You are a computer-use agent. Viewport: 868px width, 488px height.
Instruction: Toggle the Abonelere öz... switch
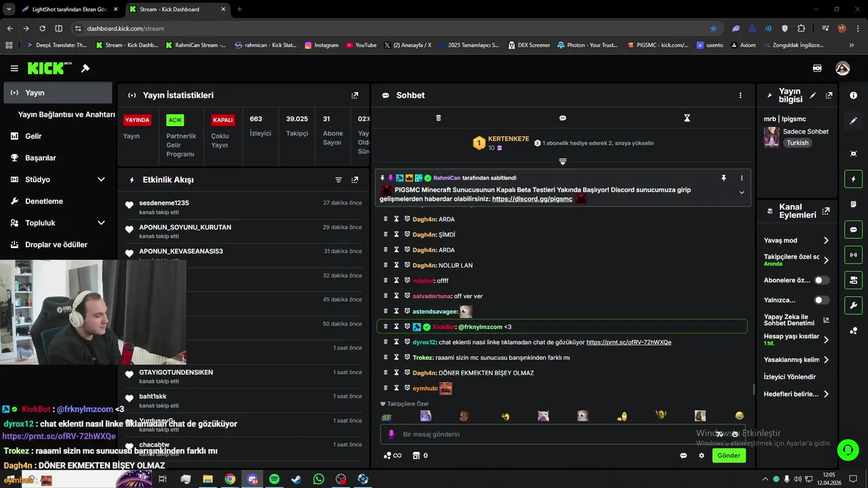[821, 280]
